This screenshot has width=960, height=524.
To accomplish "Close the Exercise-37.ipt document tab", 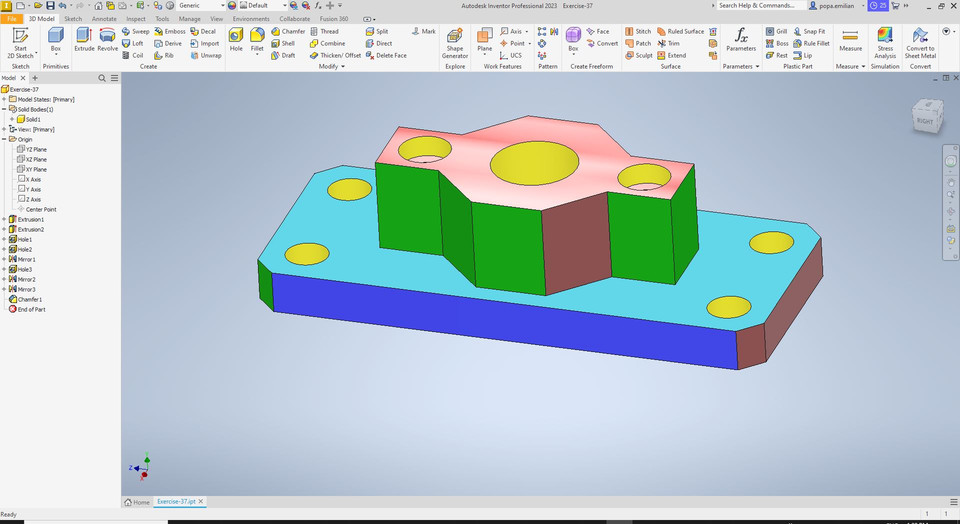I will [x=200, y=501].
